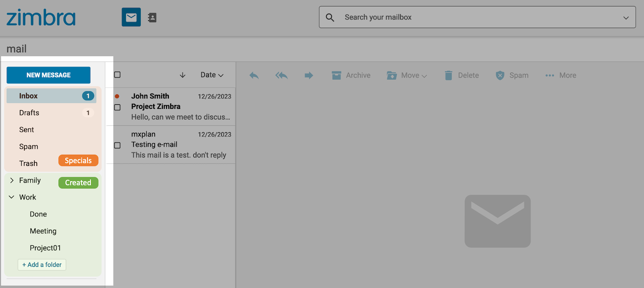The image size is (644, 288).
Task: Open the Contacts icon beside the envelope
Action: tap(152, 17)
